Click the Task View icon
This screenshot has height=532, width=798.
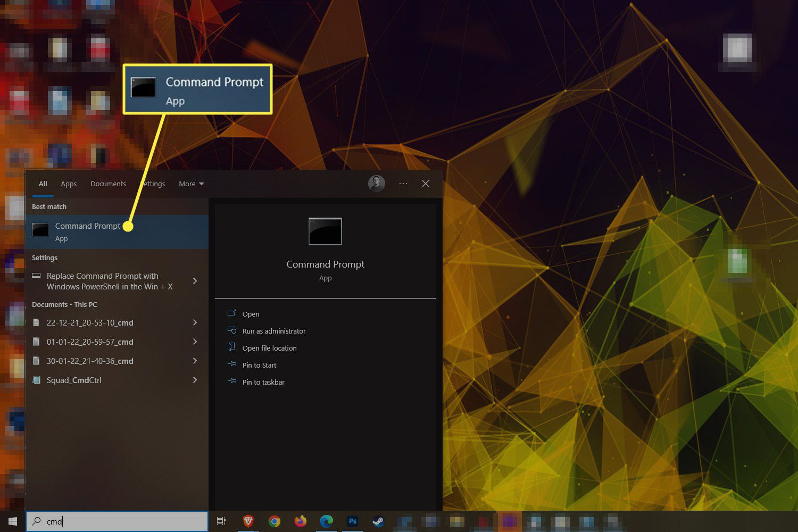[x=221, y=521]
